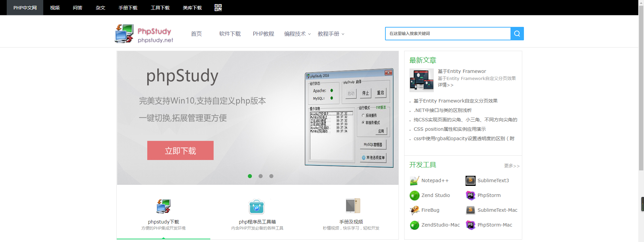The width and height of the screenshot is (644, 242).
Task: Open article 纯CSS实现页面的尖角、小三角
Action: coord(466,120)
